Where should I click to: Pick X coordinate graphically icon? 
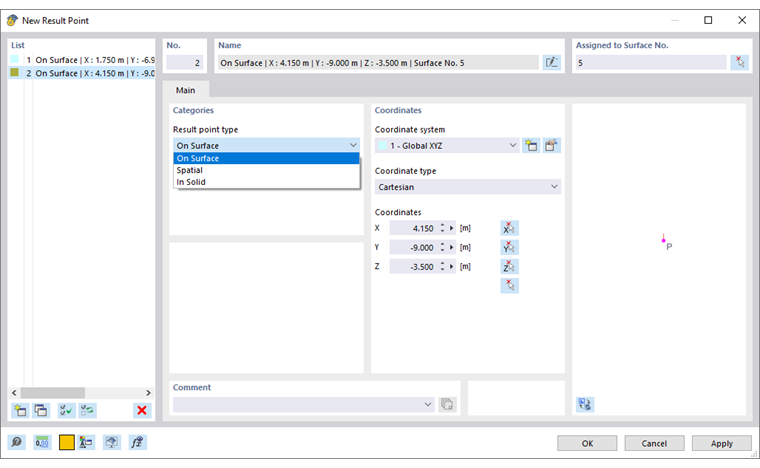[x=509, y=228]
